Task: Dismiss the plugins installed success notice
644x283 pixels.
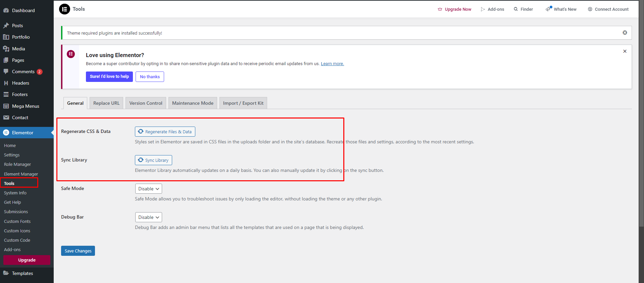Action: (x=625, y=33)
